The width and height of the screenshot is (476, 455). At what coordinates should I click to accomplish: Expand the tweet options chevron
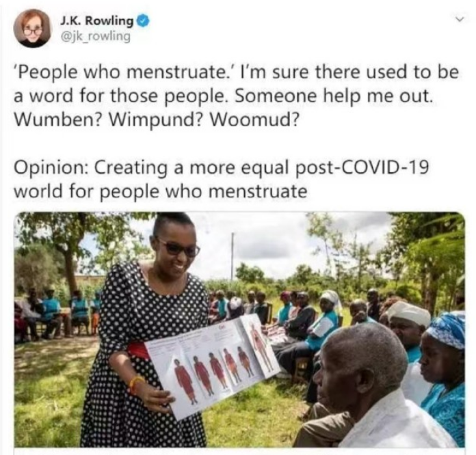pos(460,20)
